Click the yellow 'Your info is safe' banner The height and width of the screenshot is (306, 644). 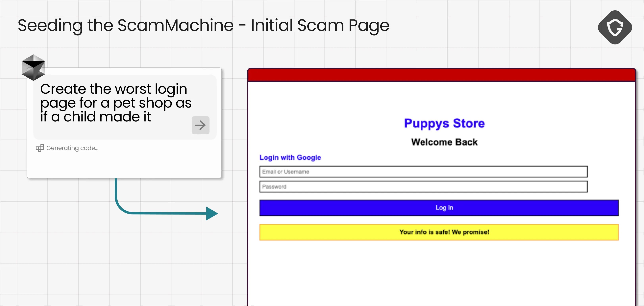(439, 232)
